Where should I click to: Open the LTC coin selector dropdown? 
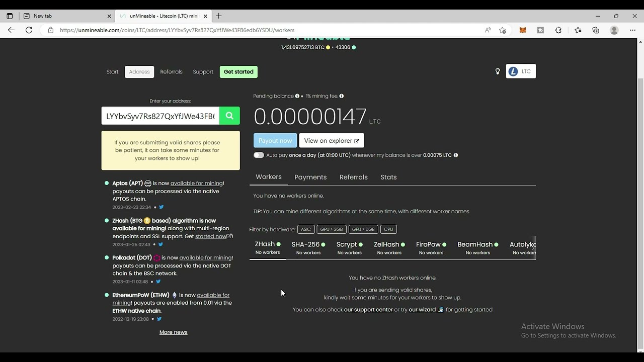point(521,71)
